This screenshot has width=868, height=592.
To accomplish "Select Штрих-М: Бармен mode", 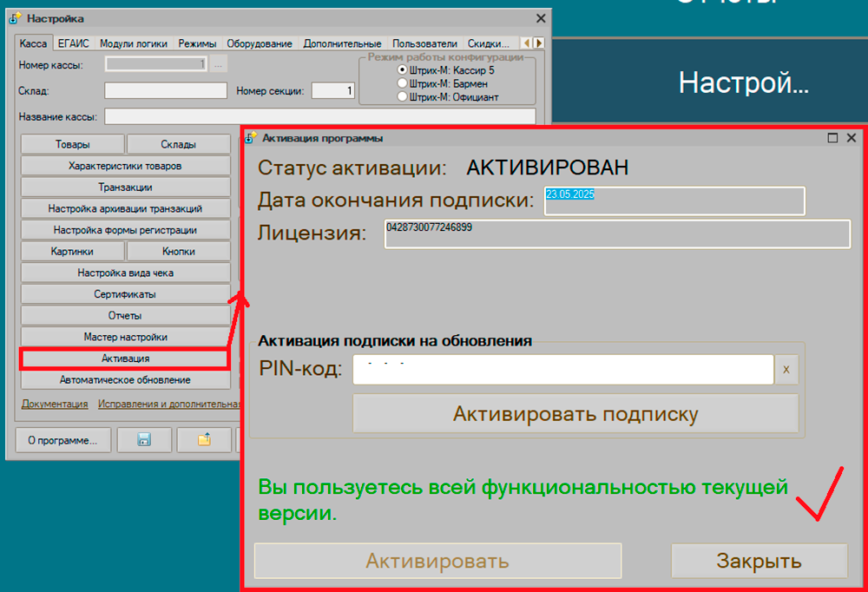I will (402, 83).
